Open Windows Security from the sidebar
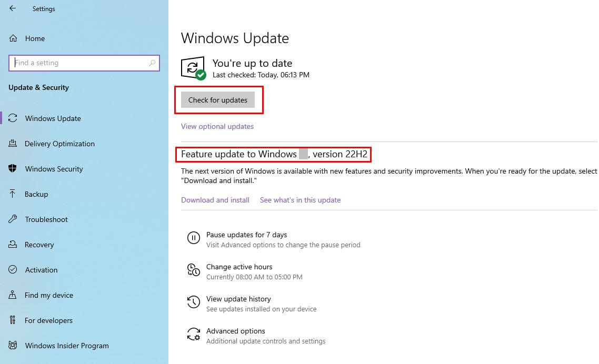 54,169
